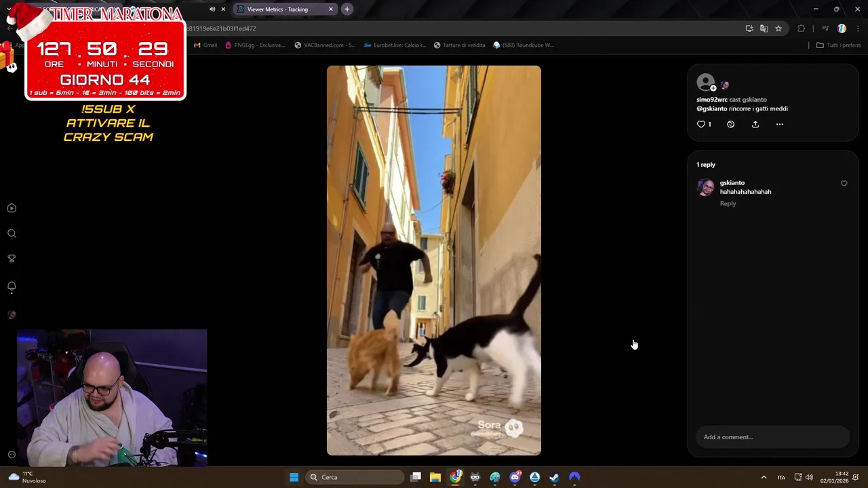Open the Chrome three-dot menu
The width and height of the screenshot is (868, 488).
[859, 28]
